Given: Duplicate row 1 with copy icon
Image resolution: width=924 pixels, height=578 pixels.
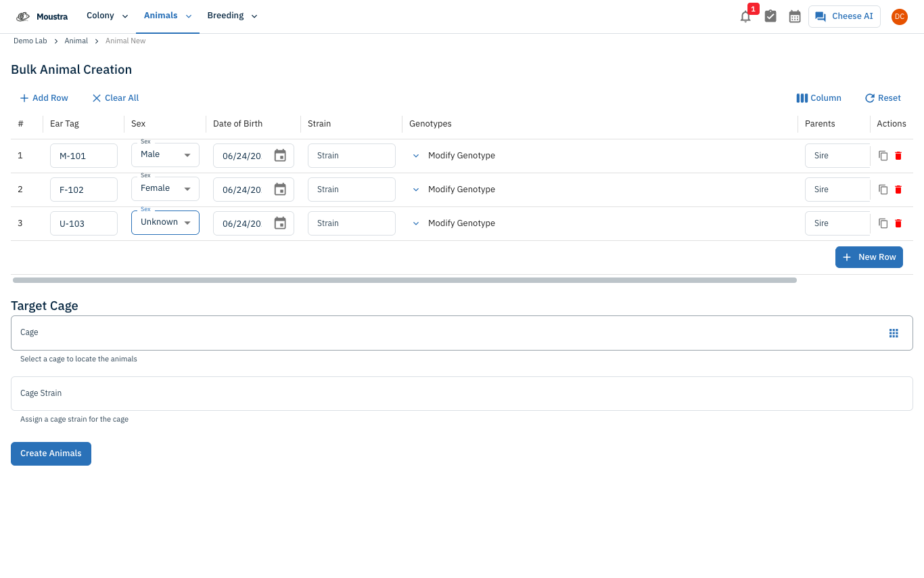Looking at the screenshot, I should coord(883,156).
